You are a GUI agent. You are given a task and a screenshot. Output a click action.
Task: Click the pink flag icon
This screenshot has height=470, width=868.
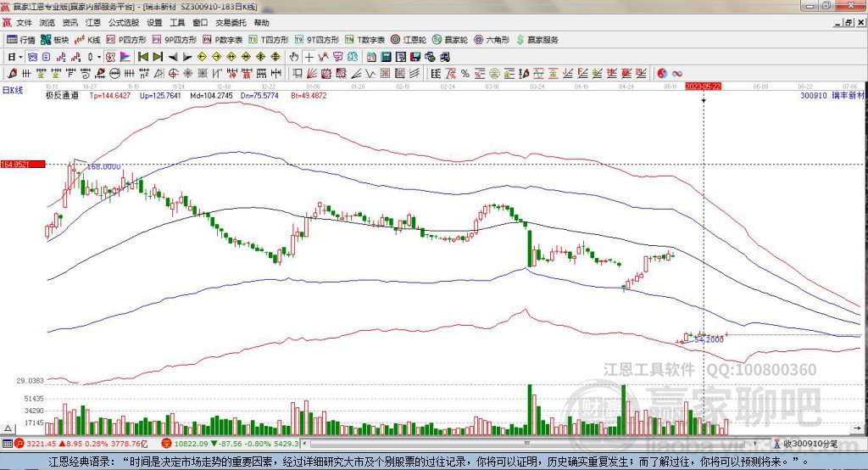(125, 57)
